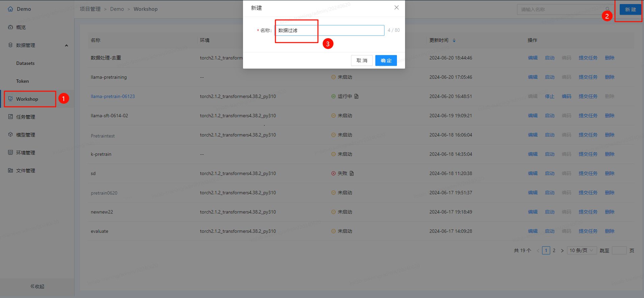Click the log document icon beside 运行中 status
644x298 pixels.
click(x=356, y=96)
